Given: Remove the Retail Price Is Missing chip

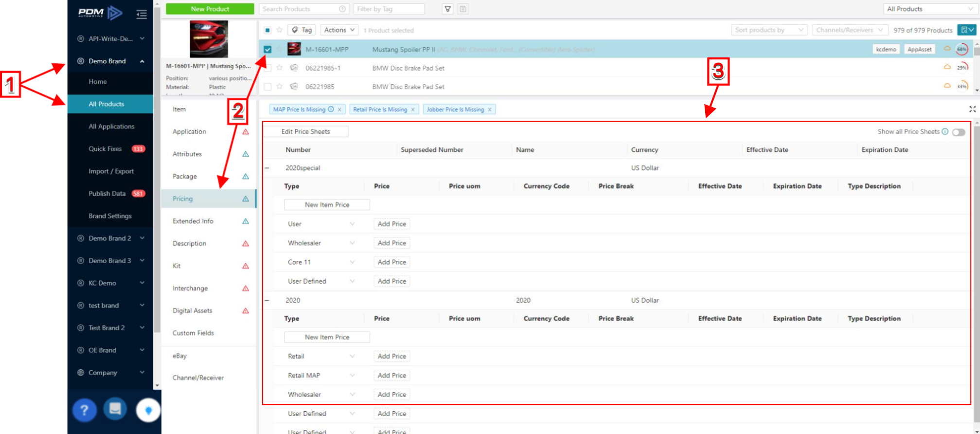Looking at the screenshot, I should click(413, 109).
